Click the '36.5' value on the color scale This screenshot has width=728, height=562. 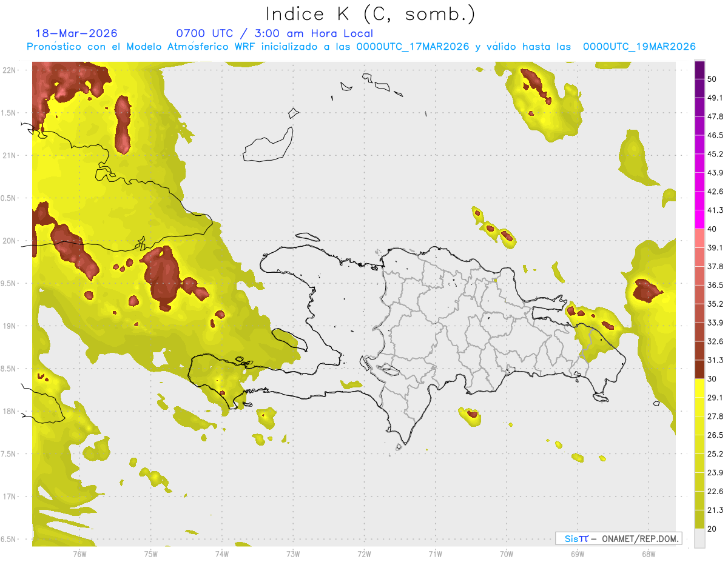715,286
